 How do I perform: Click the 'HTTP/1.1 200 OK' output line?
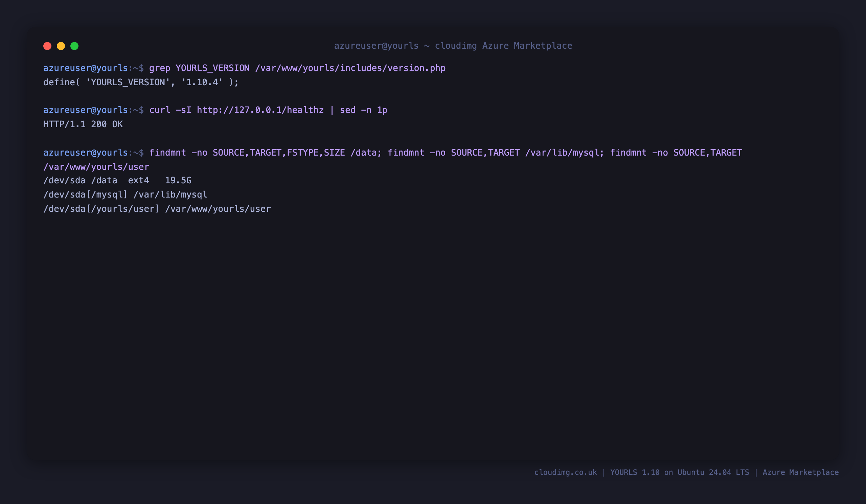point(83,124)
